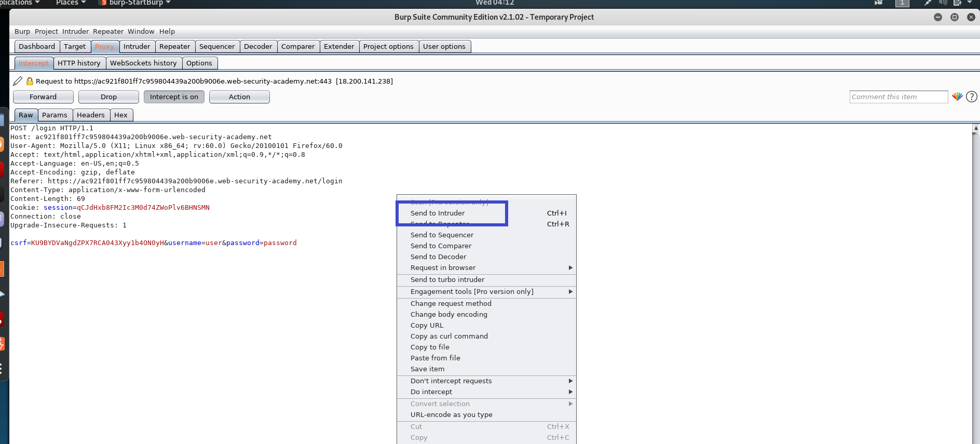Switch to the Comparer tab
This screenshot has height=444, width=980.
click(298, 47)
